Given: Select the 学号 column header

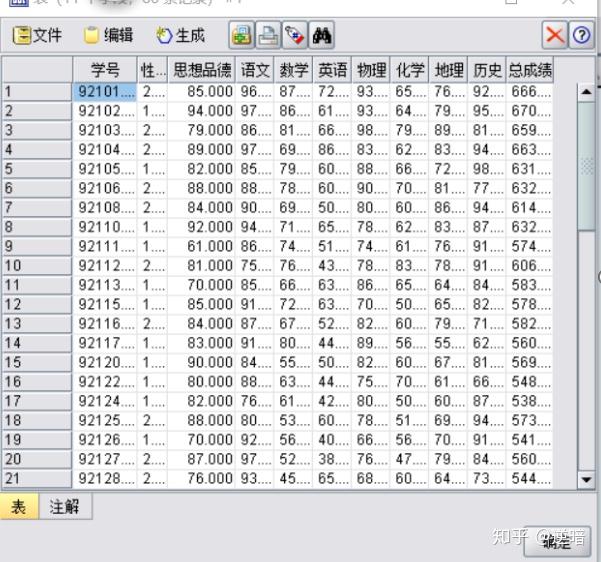Looking at the screenshot, I should click(x=105, y=70).
